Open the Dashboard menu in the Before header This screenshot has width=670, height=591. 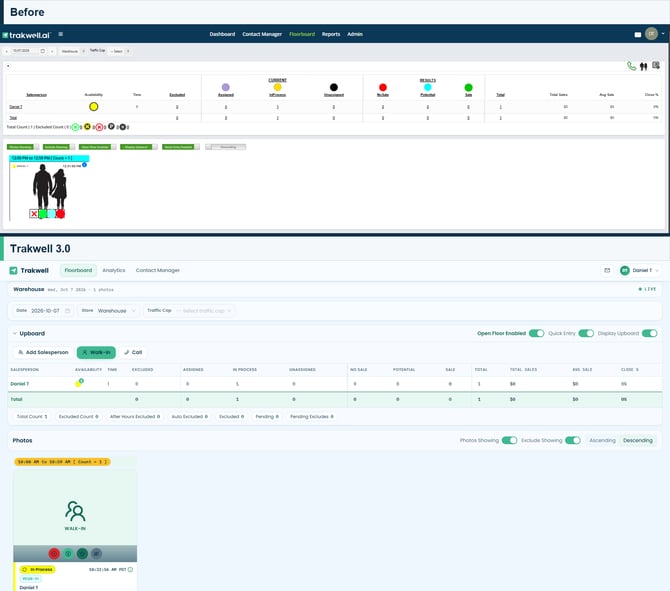point(222,34)
